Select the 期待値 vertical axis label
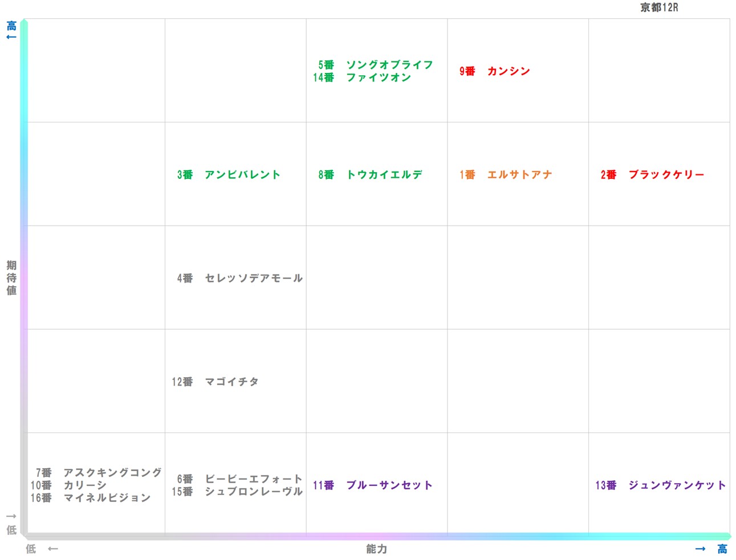This screenshot has height=560, width=736. pyautogui.click(x=11, y=278)
